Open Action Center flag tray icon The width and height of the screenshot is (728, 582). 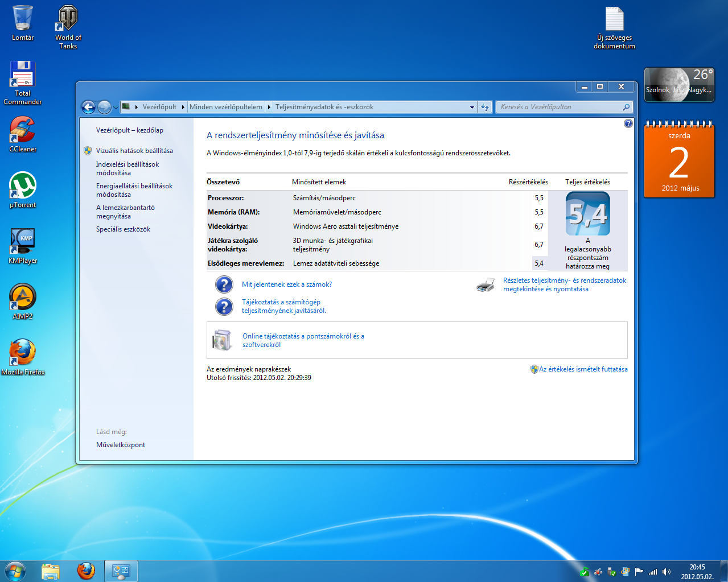tap(639, 572)
